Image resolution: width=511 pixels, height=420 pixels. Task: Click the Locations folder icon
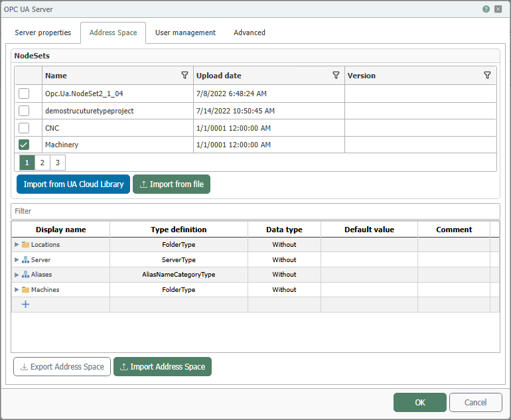click(x=25, y=245)
